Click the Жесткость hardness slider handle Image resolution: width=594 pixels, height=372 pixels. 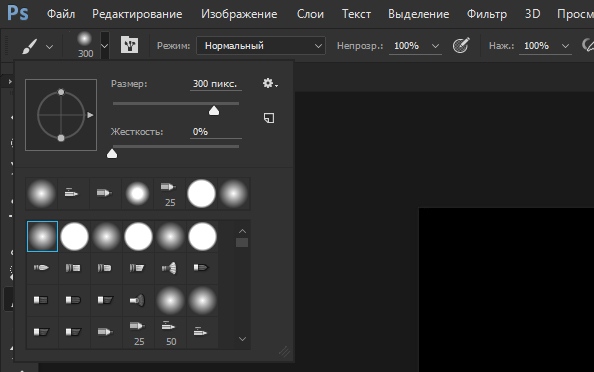pyautogui.click(x=112, y=153)
